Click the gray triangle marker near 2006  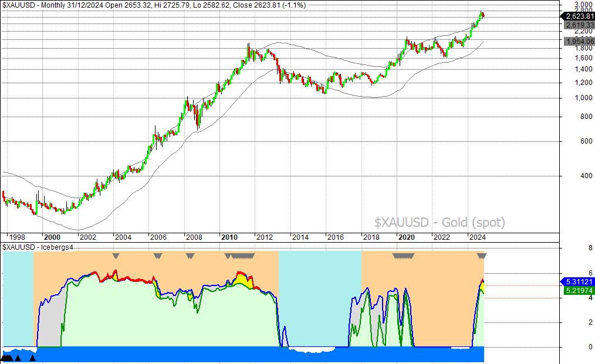pos(157,256)
